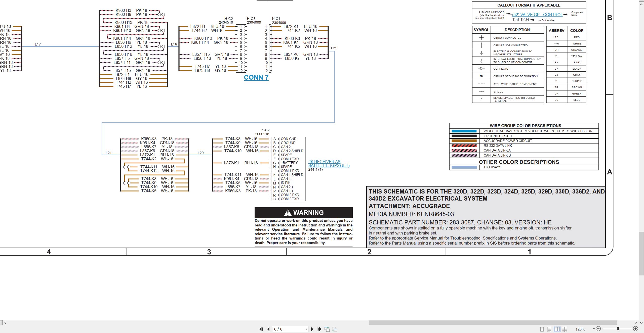Open the zoom level dropdown arrow

tap(594, 329)
